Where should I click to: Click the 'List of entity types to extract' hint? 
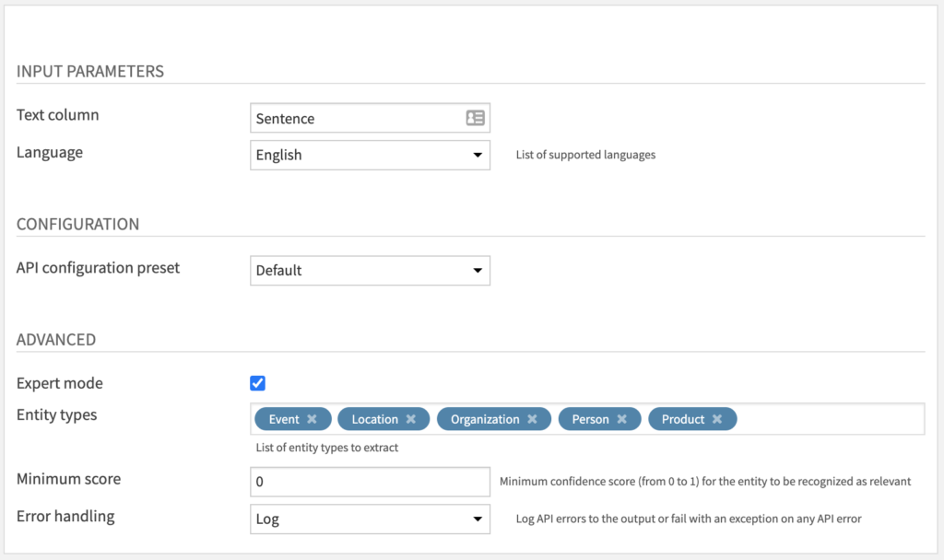pos(327,448)
